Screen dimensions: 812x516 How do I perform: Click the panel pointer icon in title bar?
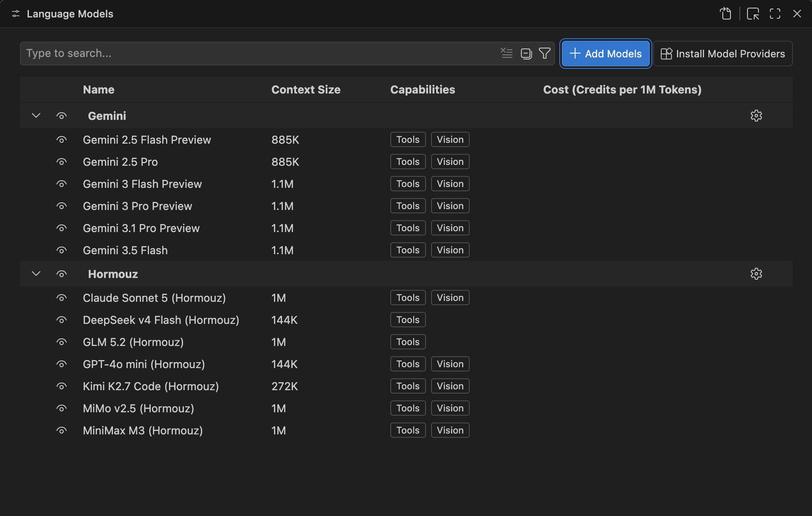[x=753, y=14]
